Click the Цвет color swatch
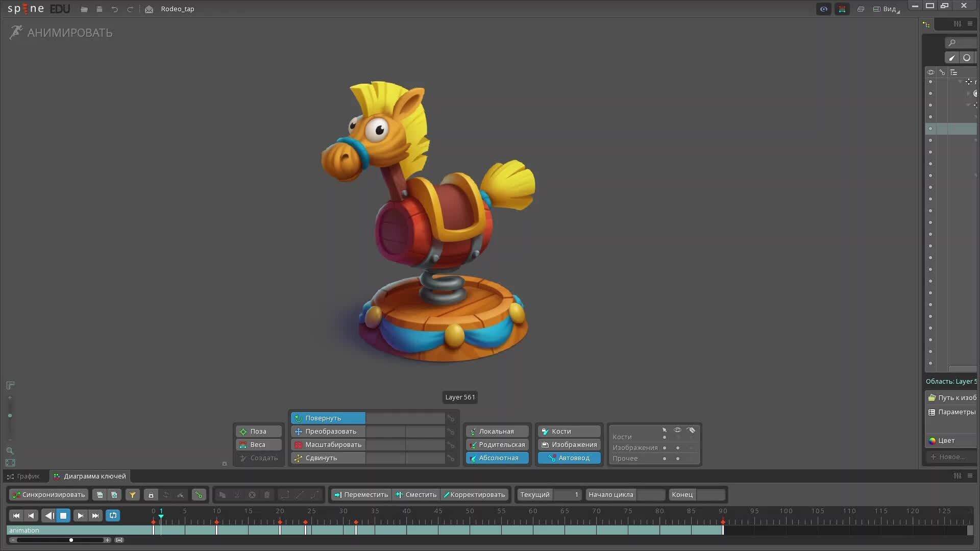The image size is (980, 551). click(933, 441)
